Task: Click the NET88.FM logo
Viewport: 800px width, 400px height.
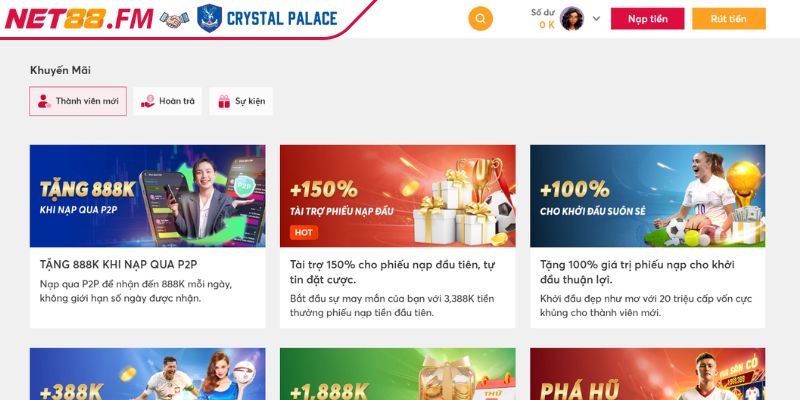Action: tap(79, 19)
